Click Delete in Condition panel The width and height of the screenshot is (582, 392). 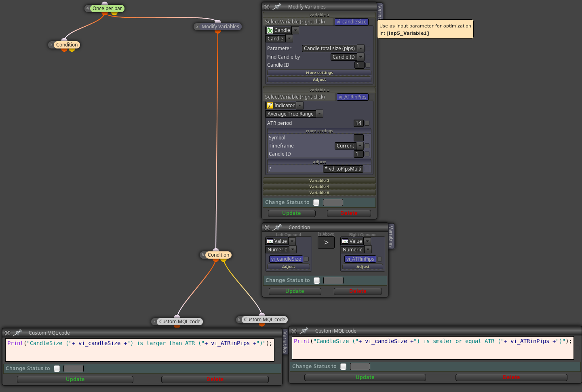(358, 291)
